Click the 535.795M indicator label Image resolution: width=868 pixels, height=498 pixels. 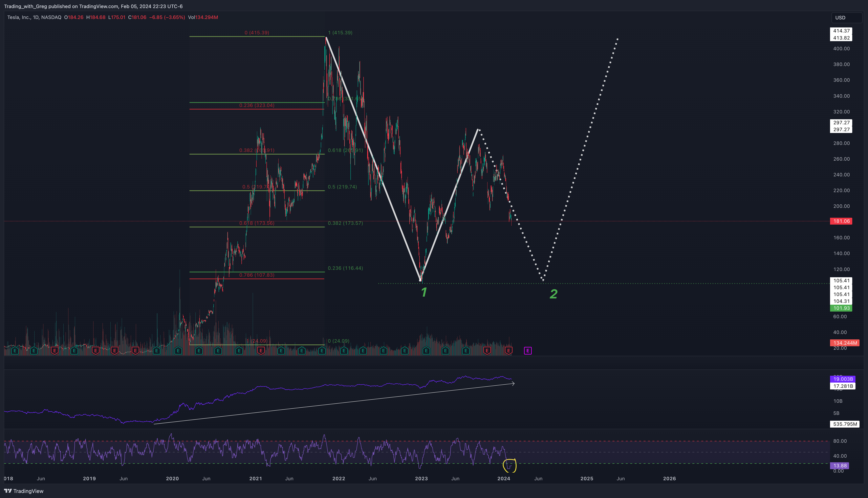[844, 424]
